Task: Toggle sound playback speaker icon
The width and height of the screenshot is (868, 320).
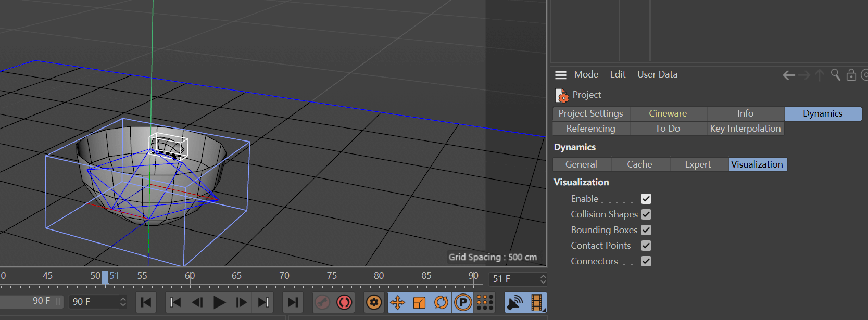Action: (x=515, y=302)
